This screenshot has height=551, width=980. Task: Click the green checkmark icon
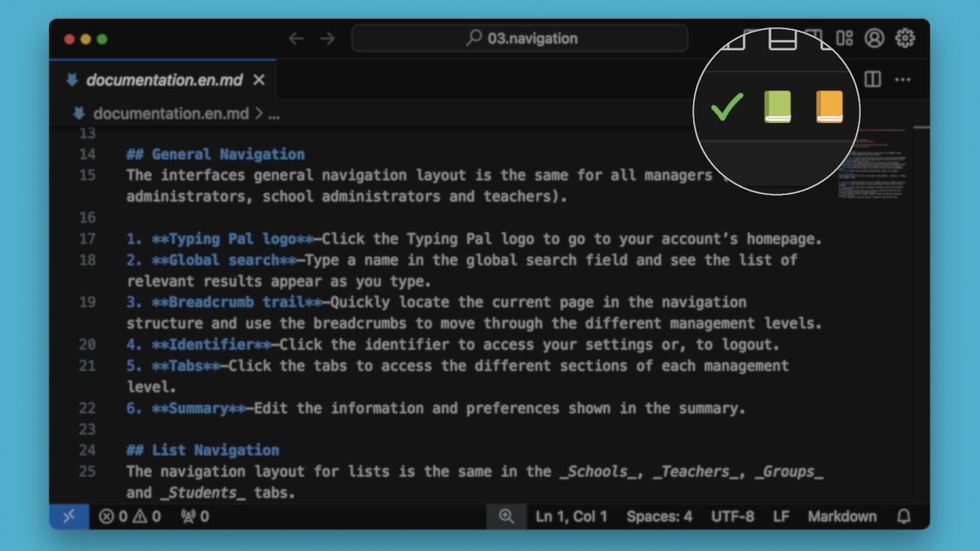pyautogui.click(x=727, y=108)
